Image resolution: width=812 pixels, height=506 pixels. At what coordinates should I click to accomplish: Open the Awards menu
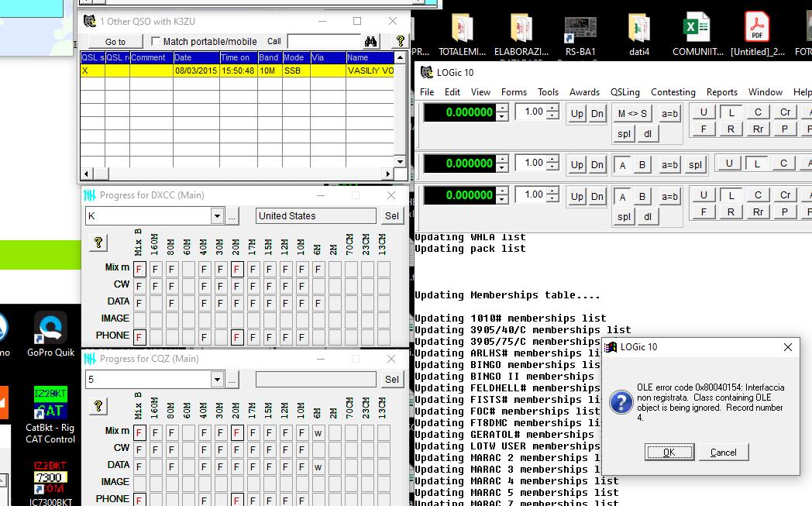click(584, 92)
